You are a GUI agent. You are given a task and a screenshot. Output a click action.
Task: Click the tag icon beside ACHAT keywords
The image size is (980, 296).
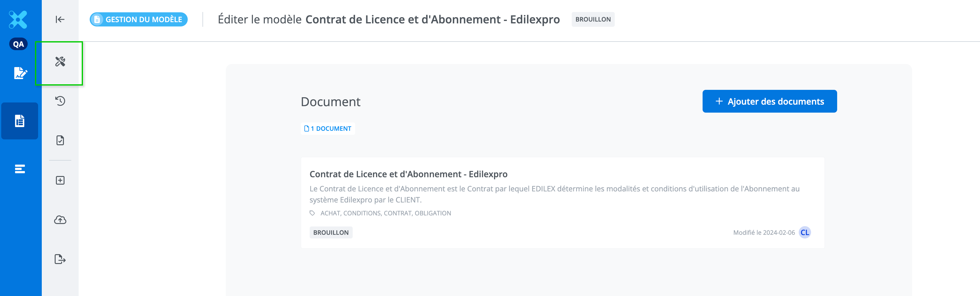[312, 213]
